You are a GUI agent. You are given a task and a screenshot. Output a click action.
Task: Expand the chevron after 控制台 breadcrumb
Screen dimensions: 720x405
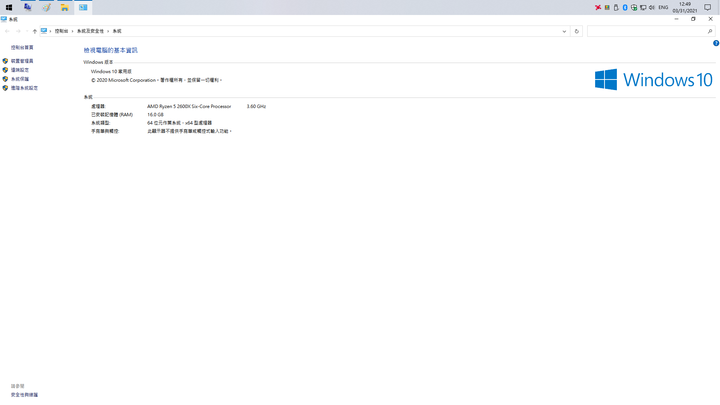73,31
